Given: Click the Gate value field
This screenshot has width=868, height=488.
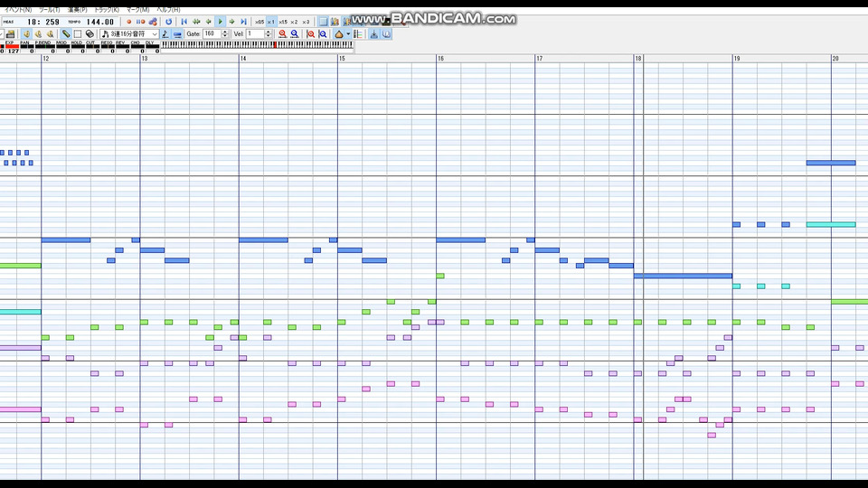Looking at the screenshot, I should click(x=212, y=33).
